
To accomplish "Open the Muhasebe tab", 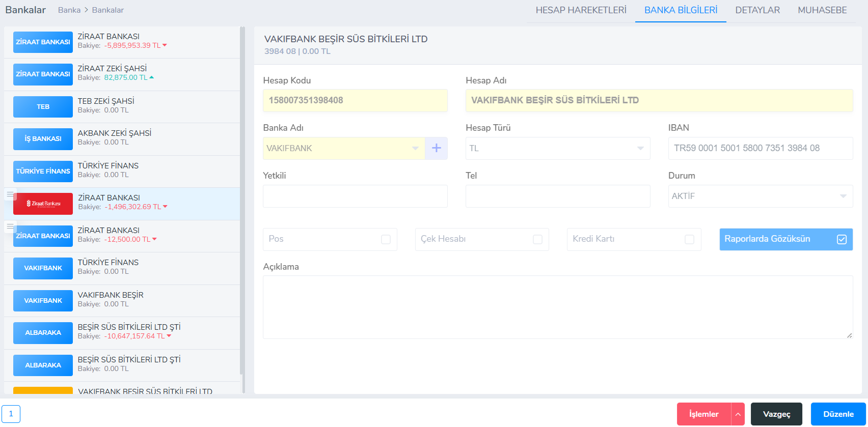I will click(x=822, y=10).
